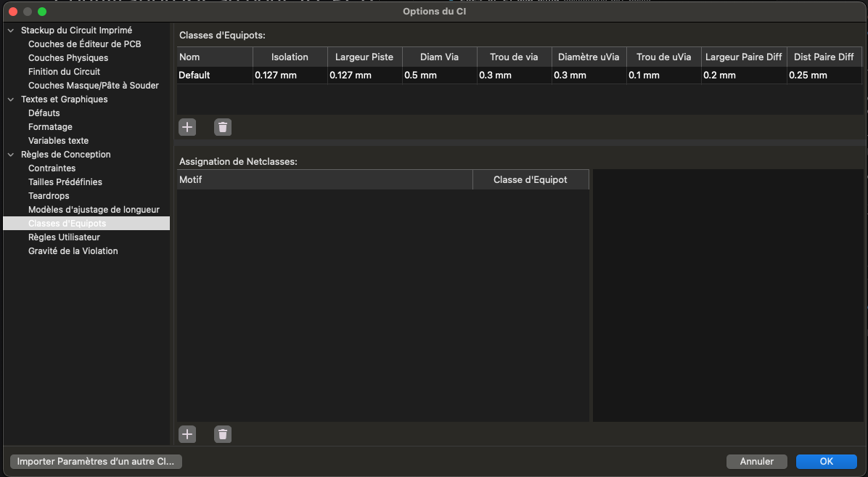Click the Diam Via column header

[440, 57]
